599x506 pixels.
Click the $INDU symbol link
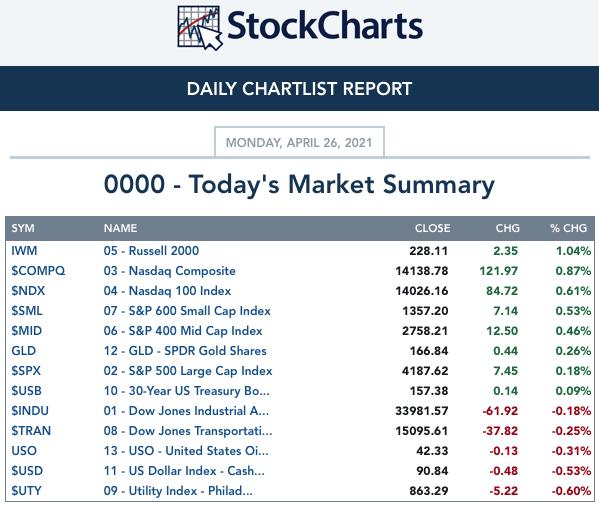point(30,411)
